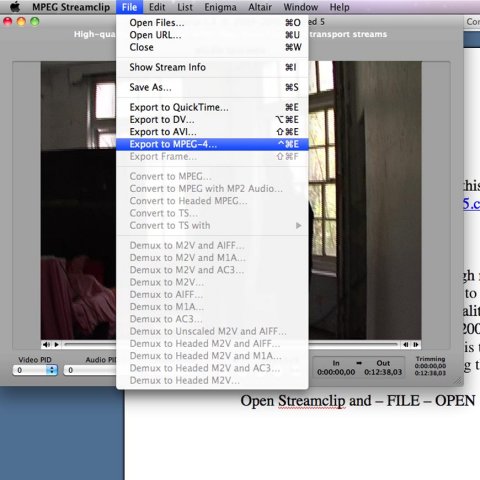Open the Apple menu
Image resolution: width=480 pixels, height=480 pixels.
point(15,7)
